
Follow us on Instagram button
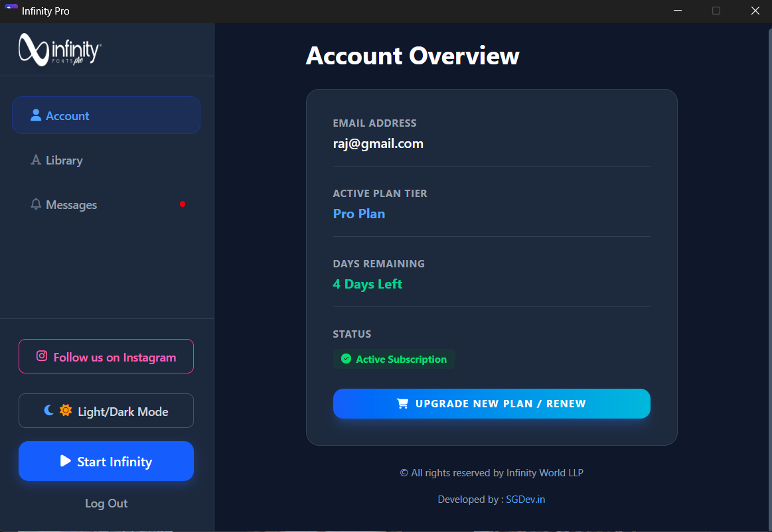tap(106, 356)
